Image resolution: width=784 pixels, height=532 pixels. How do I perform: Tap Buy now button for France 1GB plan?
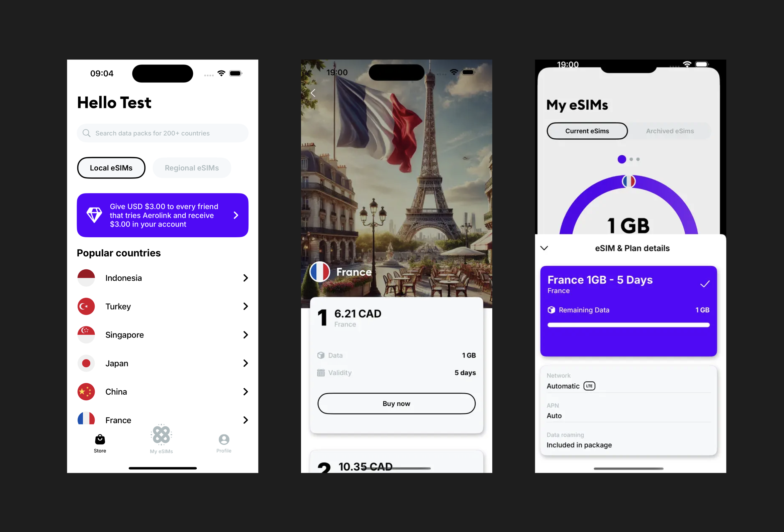point(396,403)
